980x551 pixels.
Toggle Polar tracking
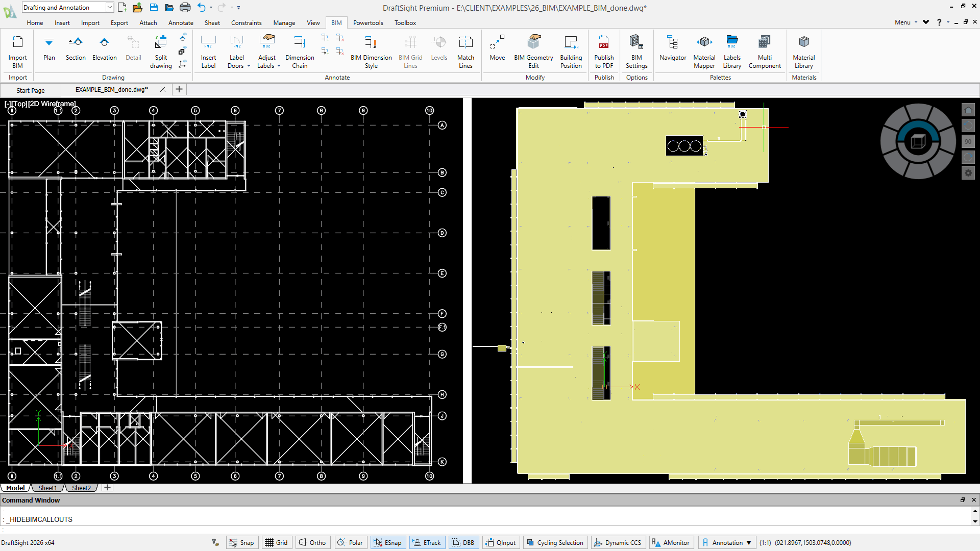351,542
